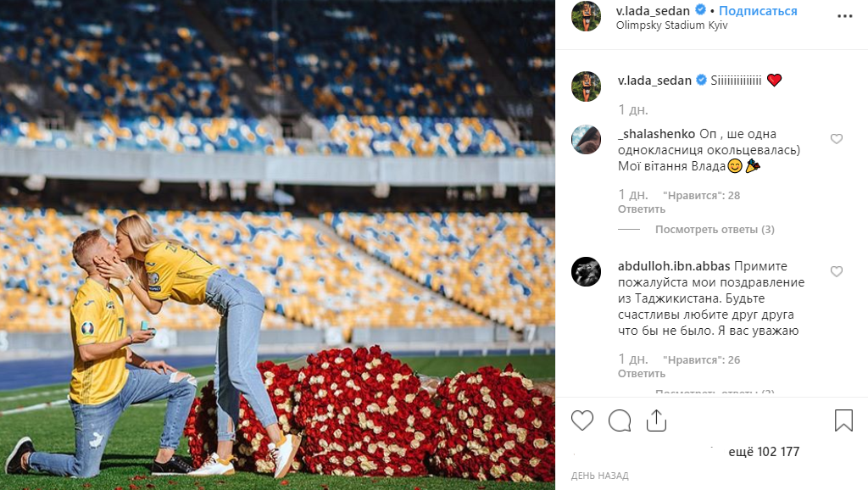
Task: Expand replies via Посмотреть ответы (3)
Action: point(715,229)
